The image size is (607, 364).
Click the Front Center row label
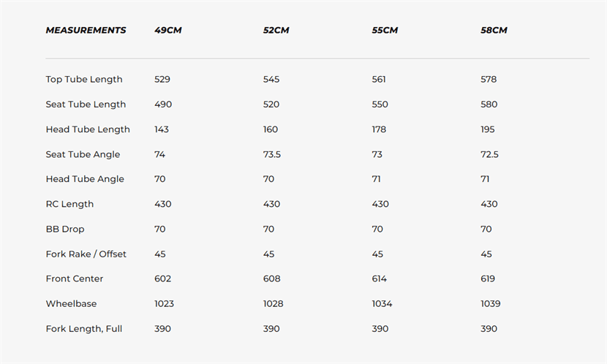[75, 278]
